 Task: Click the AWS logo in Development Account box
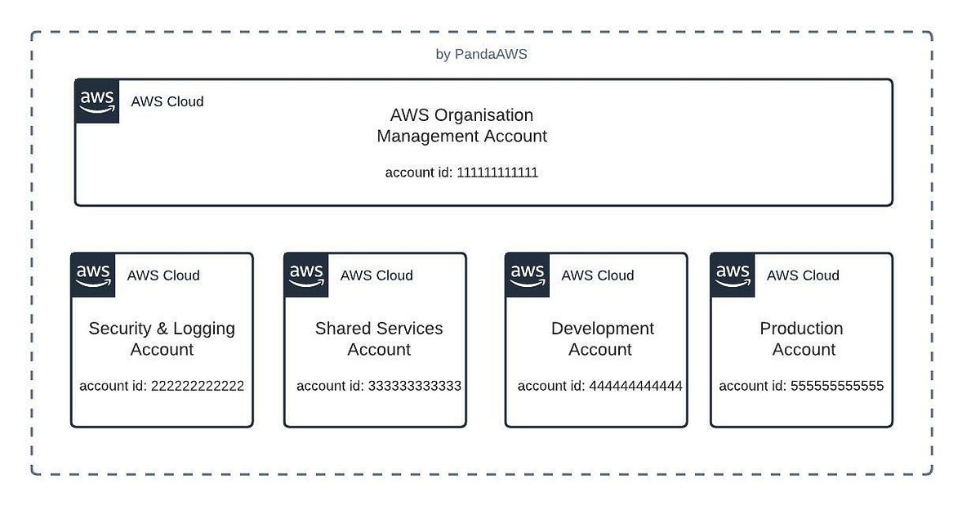point(528,275)
